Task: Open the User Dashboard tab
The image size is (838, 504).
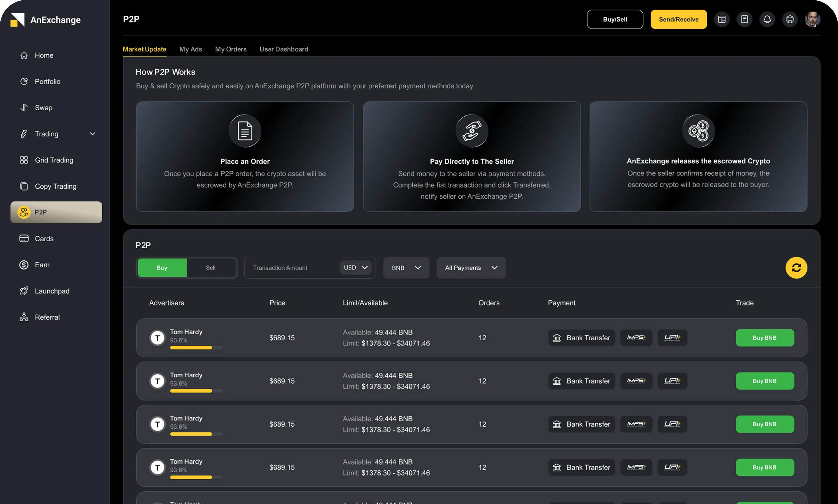Action: [284, 49]
